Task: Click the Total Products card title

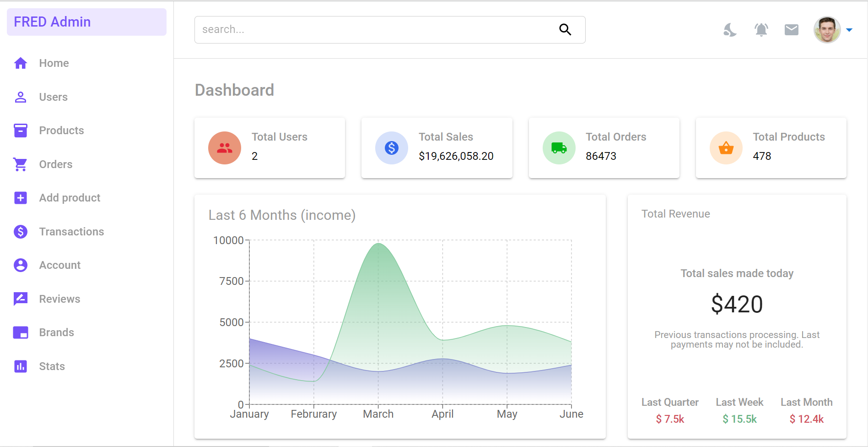Action: click(x=789, y=137)
